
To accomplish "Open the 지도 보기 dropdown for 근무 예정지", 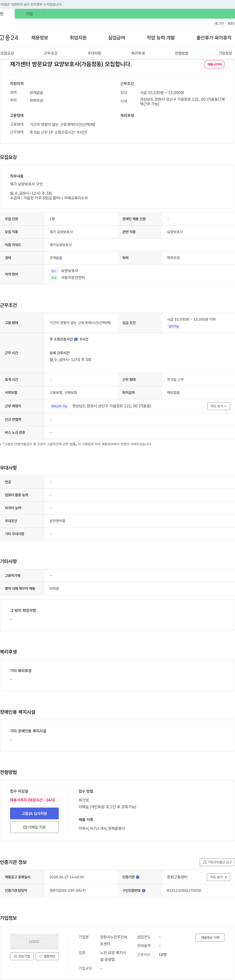I will [218, 406].
